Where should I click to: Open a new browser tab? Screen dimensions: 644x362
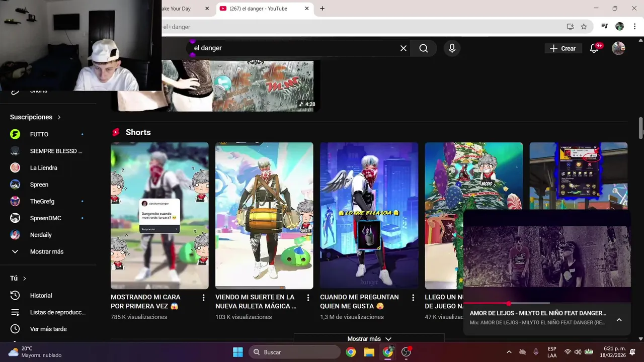coord(322,9)
